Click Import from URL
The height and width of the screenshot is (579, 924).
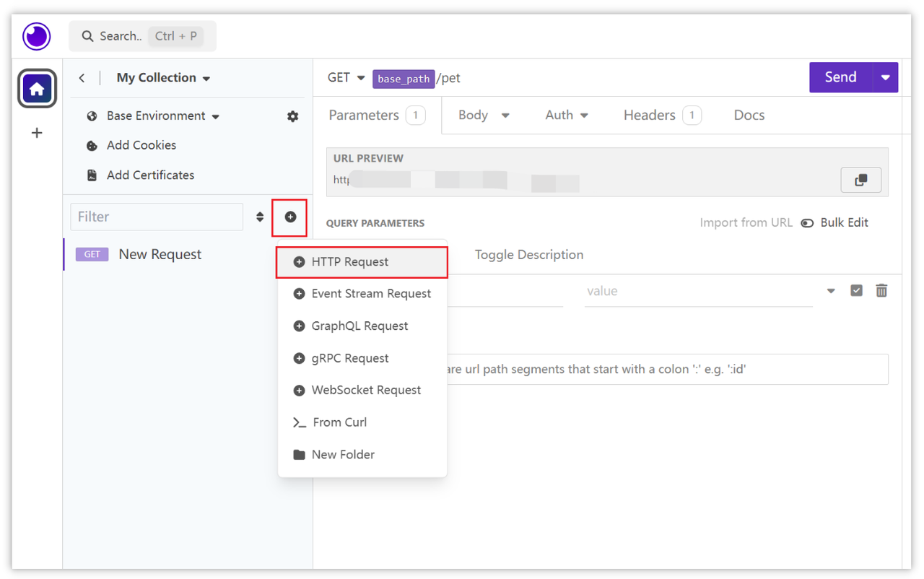[x=746, y=223]
